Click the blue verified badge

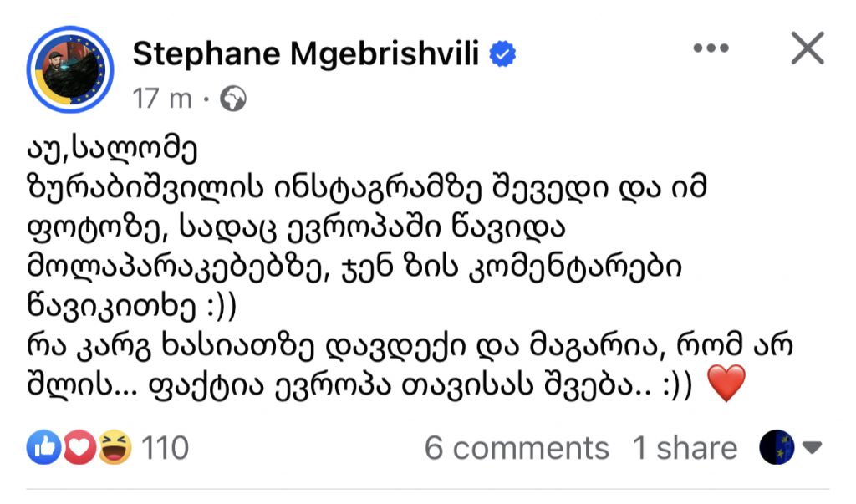tap(502, 54)
